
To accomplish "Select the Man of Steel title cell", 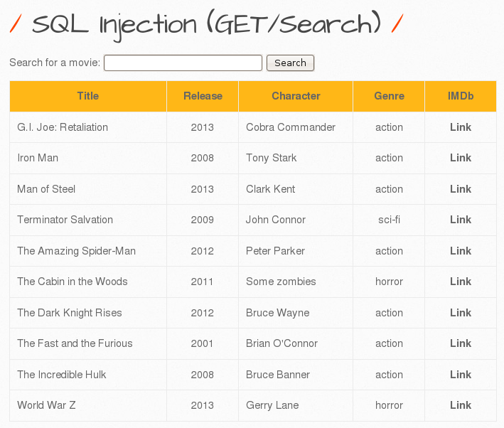I will click(x=88, y=189).
